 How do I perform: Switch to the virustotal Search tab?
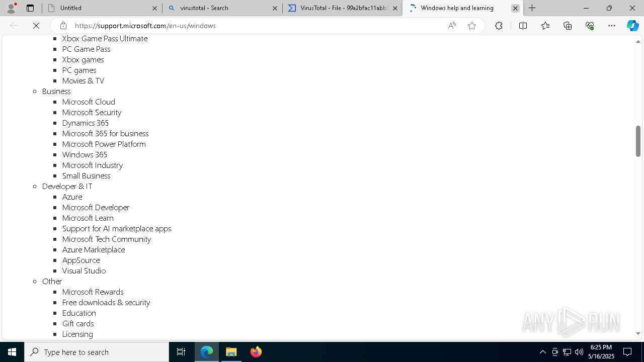222,8
